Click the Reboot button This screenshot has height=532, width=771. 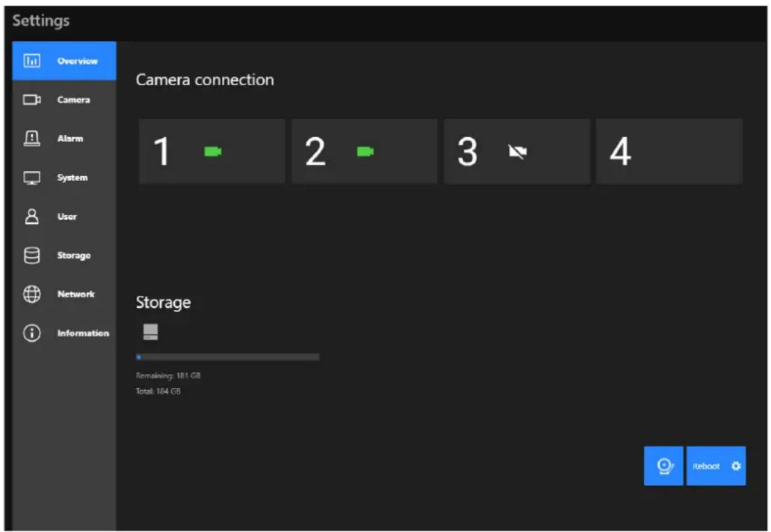pos(716,466)
